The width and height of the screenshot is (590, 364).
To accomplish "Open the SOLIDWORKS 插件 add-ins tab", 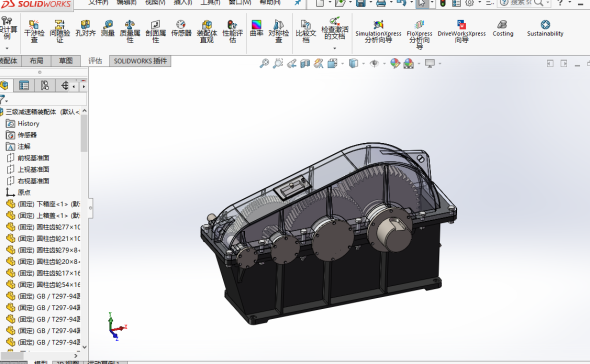I will click(140, 61).
